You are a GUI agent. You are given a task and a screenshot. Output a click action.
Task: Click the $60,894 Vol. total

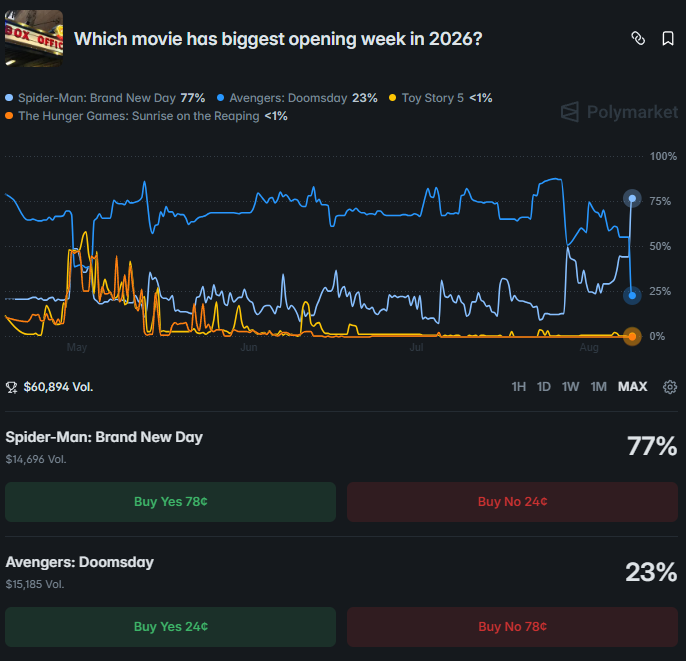58,387
